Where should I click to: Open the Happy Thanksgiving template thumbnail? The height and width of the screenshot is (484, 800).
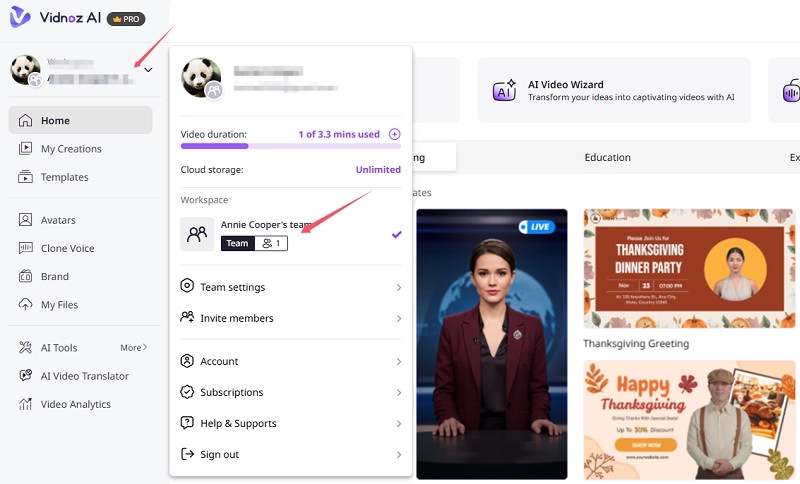tap(689, 420)
